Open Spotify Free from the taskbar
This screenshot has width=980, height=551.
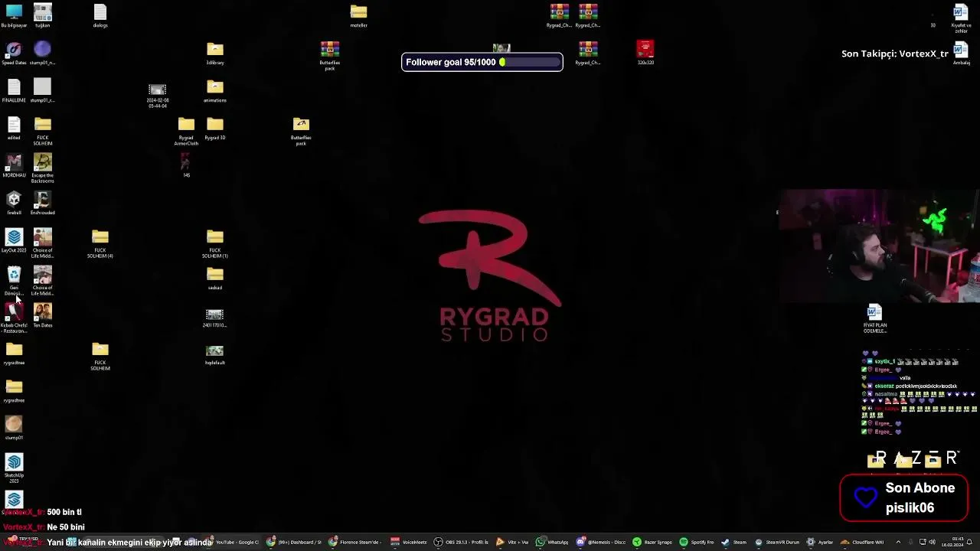697,542
